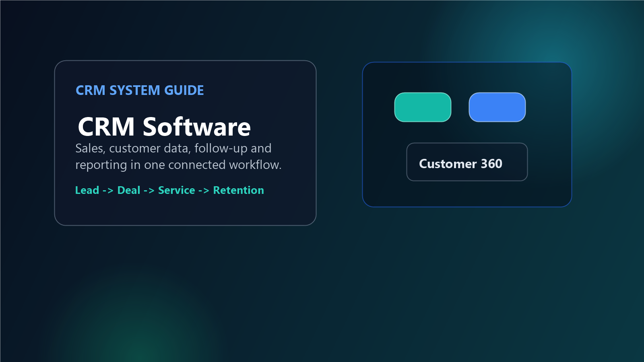Click the CRM SYSTEM GUIDE heading

140,90
